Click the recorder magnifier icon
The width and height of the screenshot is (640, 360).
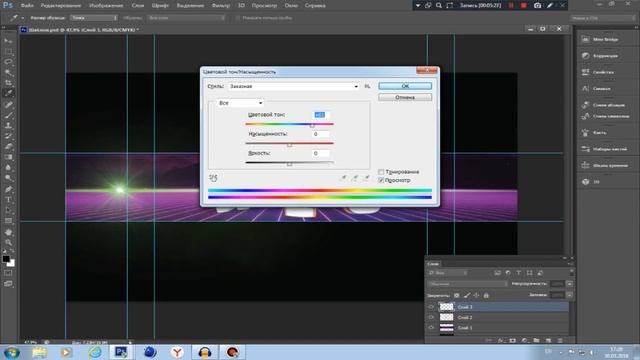[439, 5]
